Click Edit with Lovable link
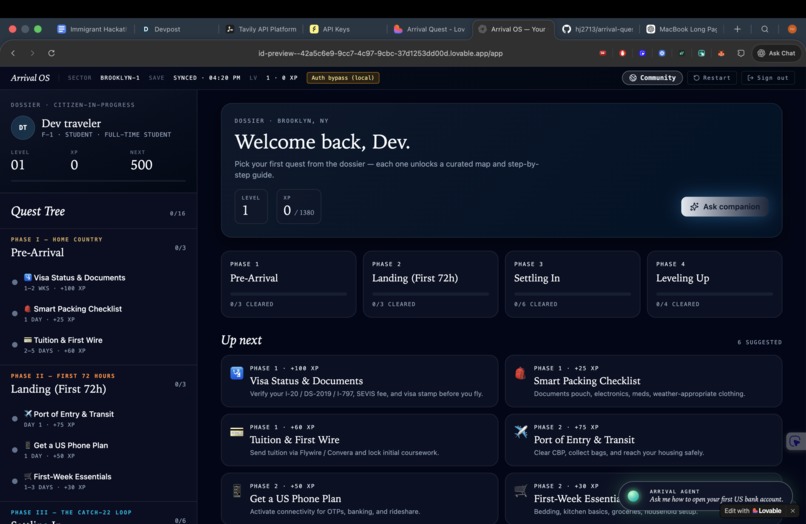The image size is (806, 524). click(x=753, y=511)
